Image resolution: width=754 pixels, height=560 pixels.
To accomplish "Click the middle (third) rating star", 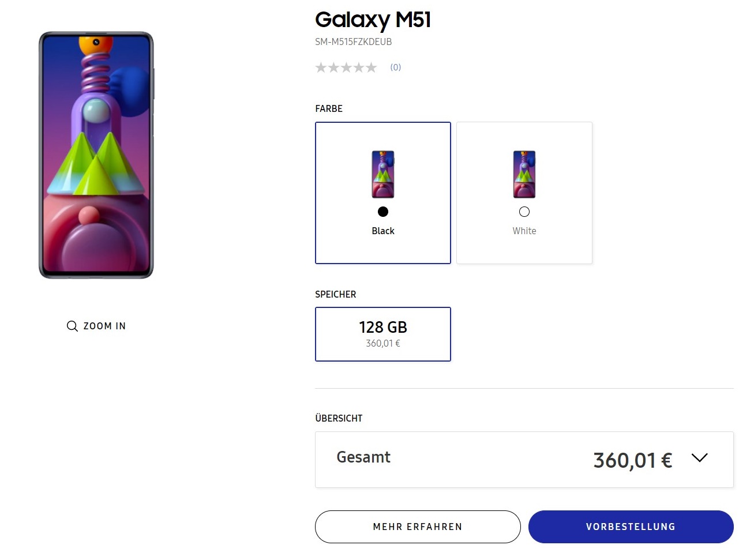I will tap(346, 68).
